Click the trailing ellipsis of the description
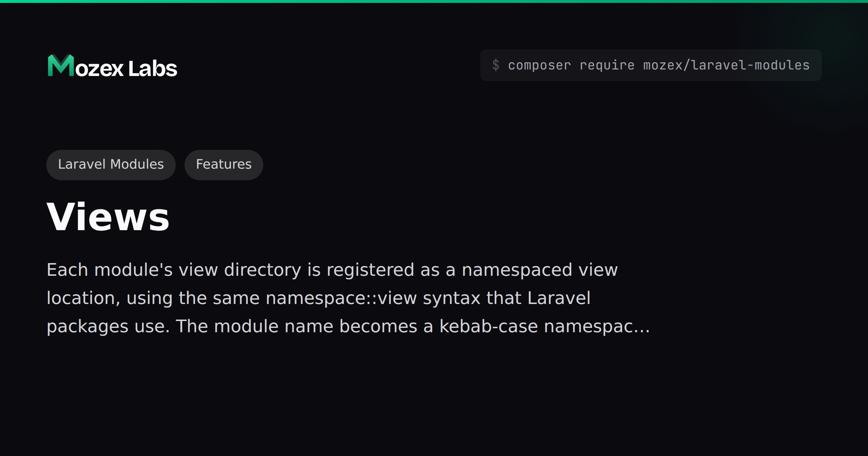The width and height of the screenshot is (868, 456). [x=642, y=326]
